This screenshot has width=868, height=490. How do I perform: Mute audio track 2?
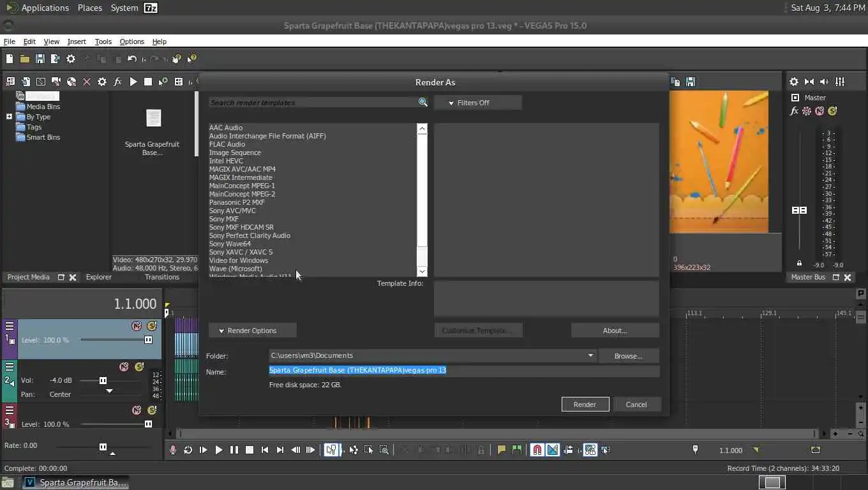[124, 367]
